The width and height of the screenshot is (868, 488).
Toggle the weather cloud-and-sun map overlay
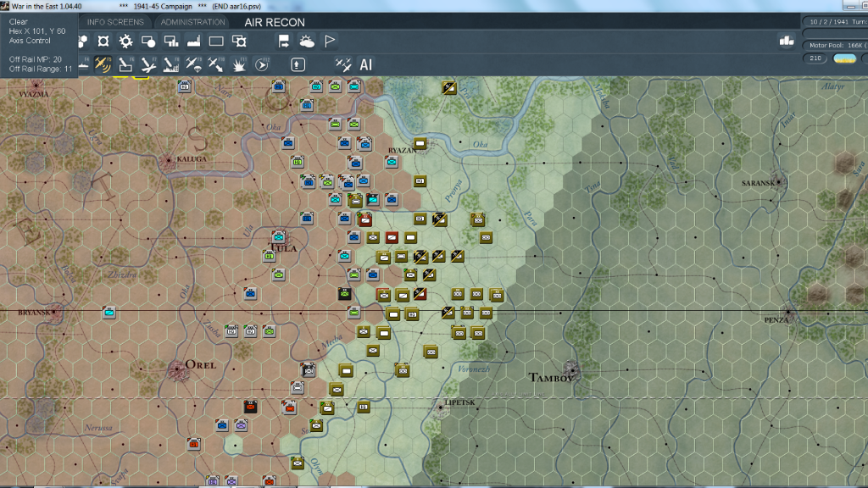tap(307, 41)
